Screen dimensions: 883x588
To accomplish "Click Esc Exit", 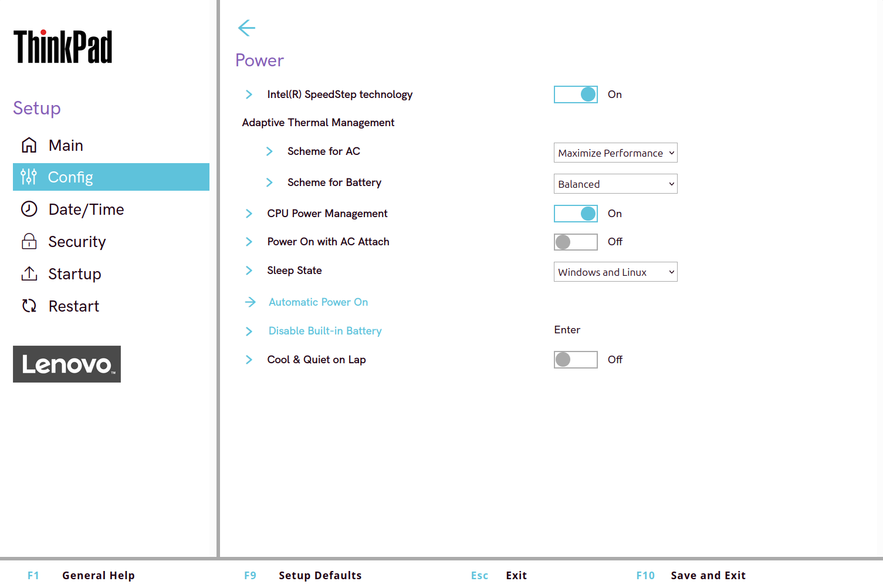I will pyautogui.click(x=499, y=575).
